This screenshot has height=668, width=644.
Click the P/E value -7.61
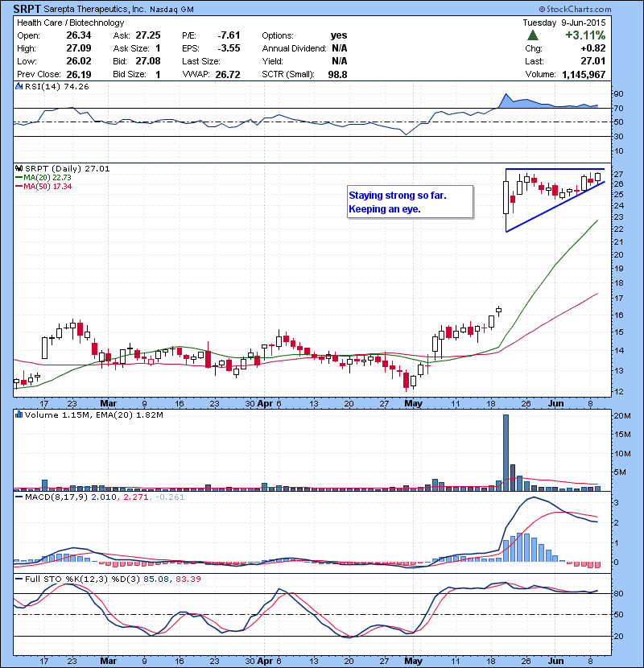point(229,35)
